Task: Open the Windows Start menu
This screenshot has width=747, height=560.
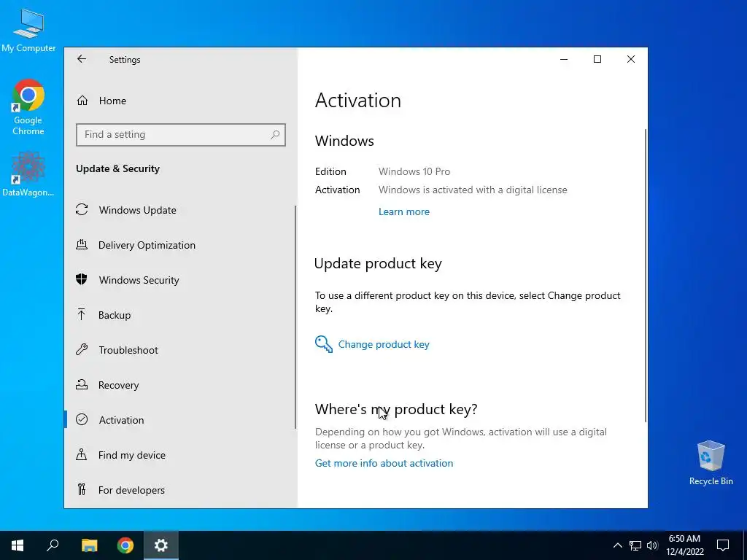Action: [x=18, y=545]
